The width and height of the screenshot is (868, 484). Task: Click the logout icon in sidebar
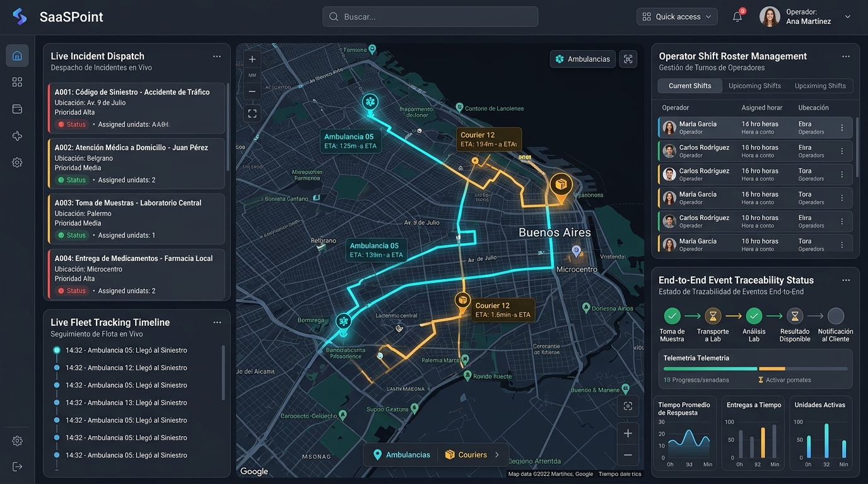click(x=17, y=466)
